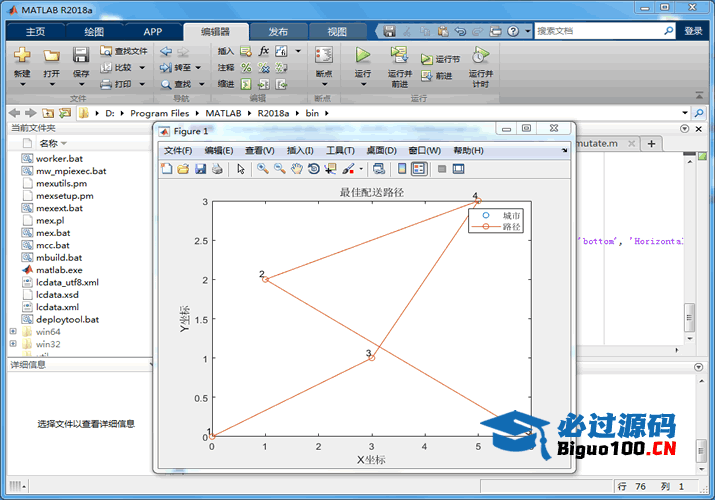715x500 pixels.
Task: Click the Run and Time (运行并计时) icon
Action: [480, 55]
